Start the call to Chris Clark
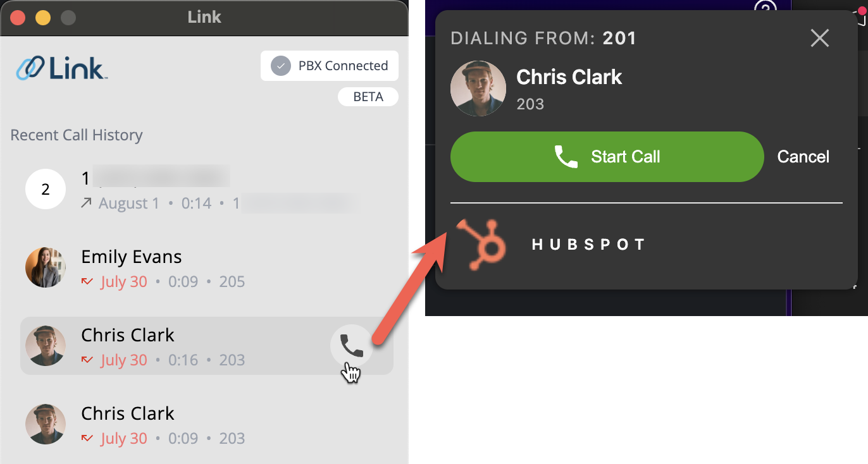Viewport: 868px width, 464px height. pyautogui.click(x=607, y=157)
